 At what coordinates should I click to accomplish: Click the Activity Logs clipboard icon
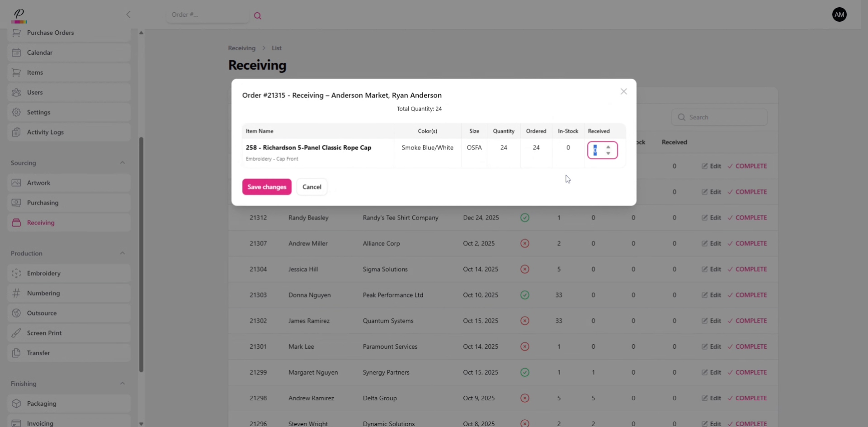(16, 132)
